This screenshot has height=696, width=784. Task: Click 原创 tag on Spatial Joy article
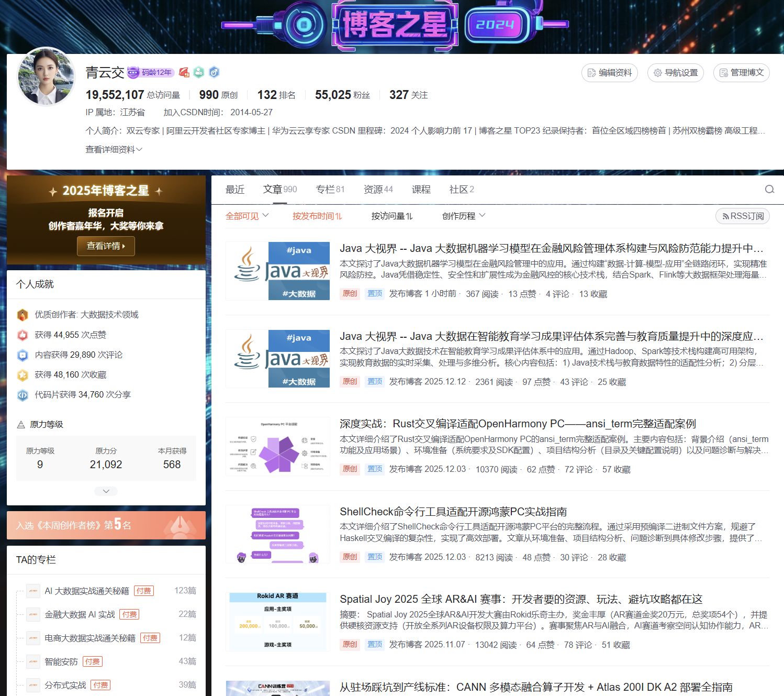tap(350, 644)
